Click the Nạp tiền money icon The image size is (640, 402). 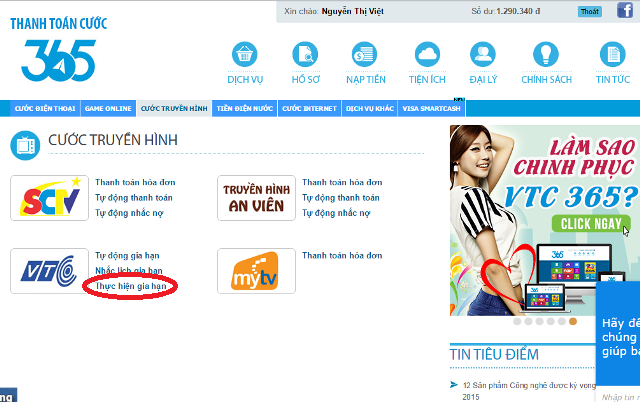[364, 54]
